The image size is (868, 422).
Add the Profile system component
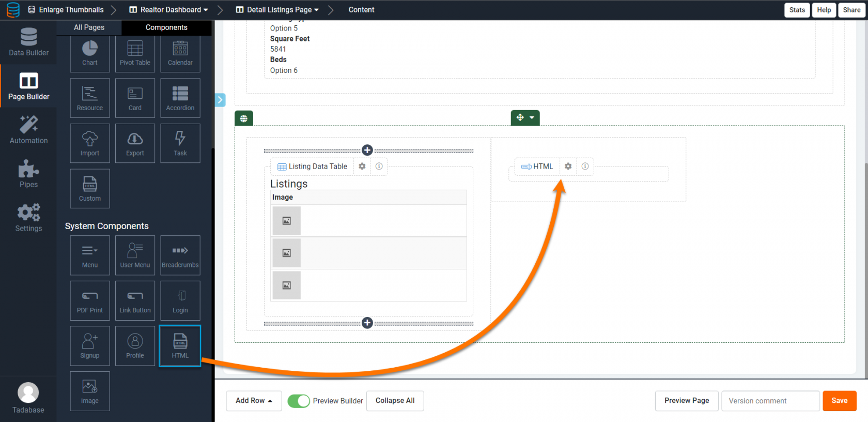tap(135, 346)
